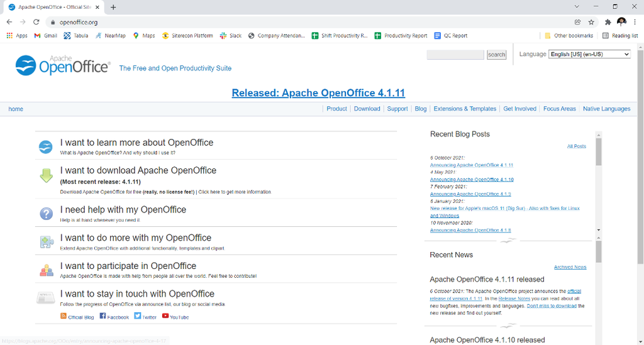Click the share page icon in address bar
This screenshot has width=644, height=345.
[577, 22]
